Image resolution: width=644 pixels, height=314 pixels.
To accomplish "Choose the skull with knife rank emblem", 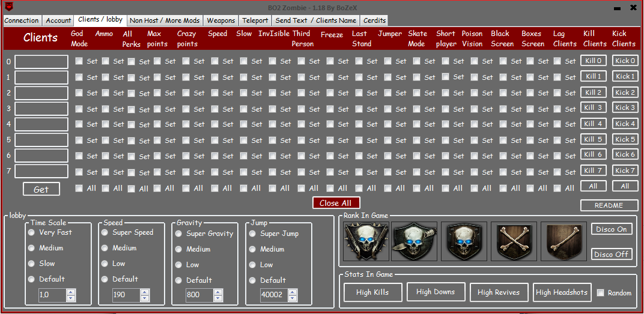I will 414,242.
